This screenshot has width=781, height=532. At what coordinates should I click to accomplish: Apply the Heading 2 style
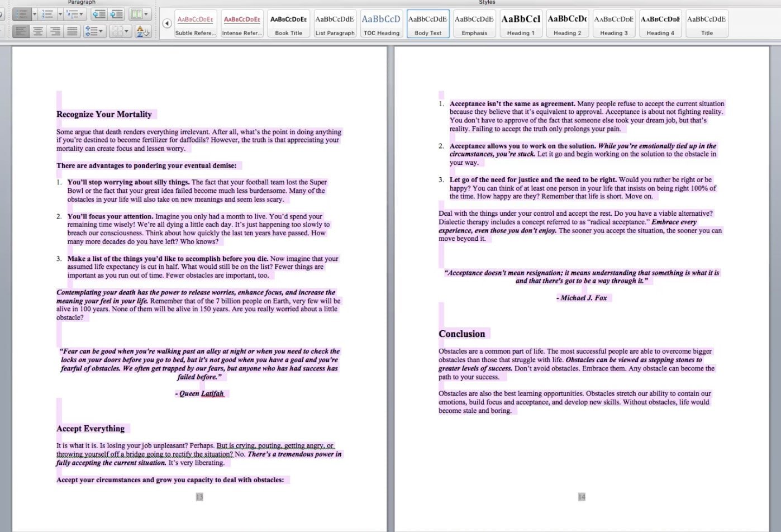[x=567, y=23]
